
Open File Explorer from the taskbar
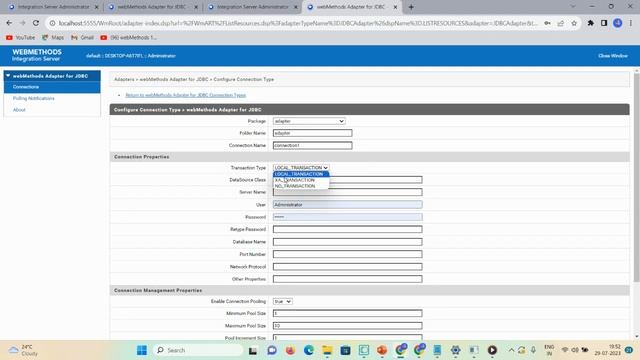pos(327,350)
